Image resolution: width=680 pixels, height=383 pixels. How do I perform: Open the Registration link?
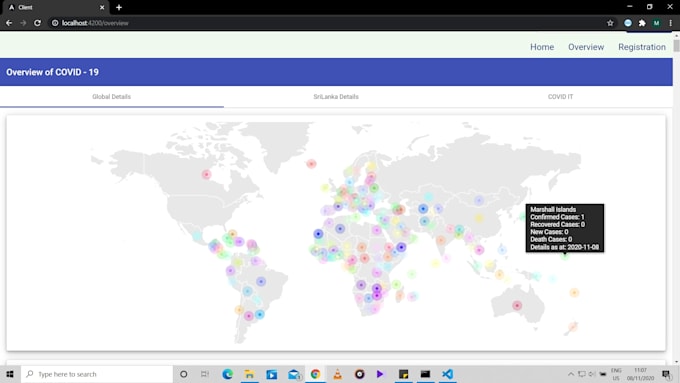pyautogui.click(x=642, y=47)
